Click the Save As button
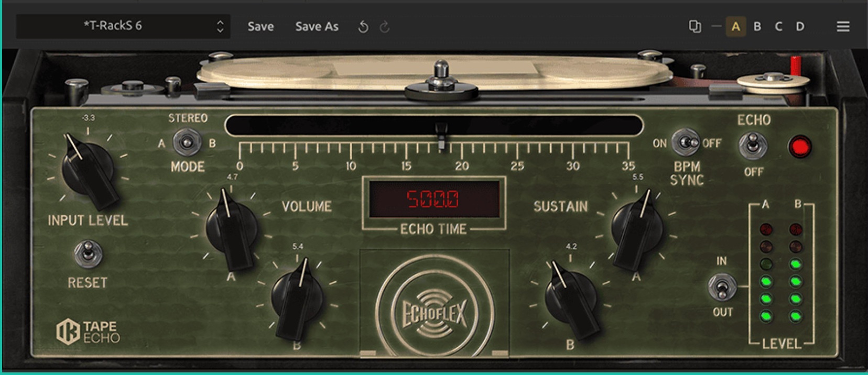The image size is (868, 375). pos(317,26)
